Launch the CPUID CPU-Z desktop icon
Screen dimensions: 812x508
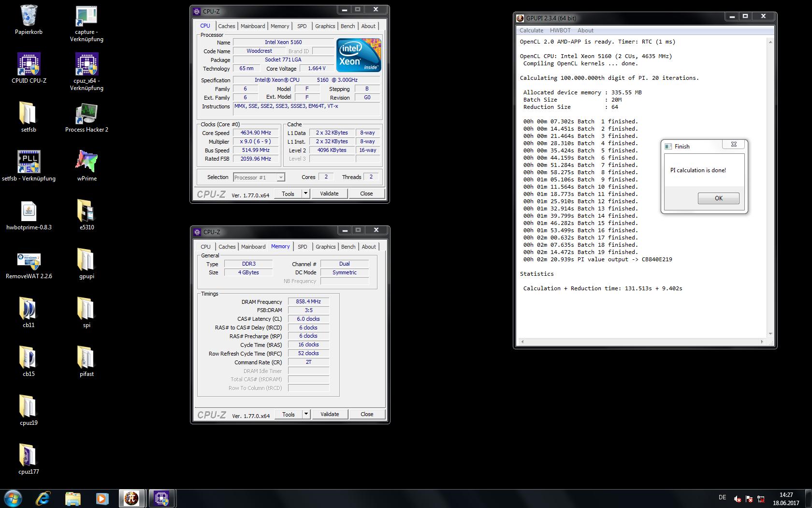click(x=29, y=68)
